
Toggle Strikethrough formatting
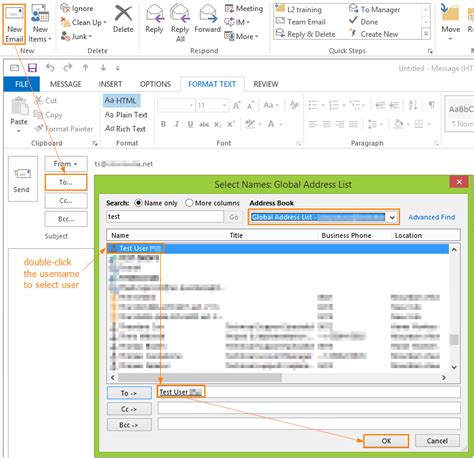click(204, 124)
